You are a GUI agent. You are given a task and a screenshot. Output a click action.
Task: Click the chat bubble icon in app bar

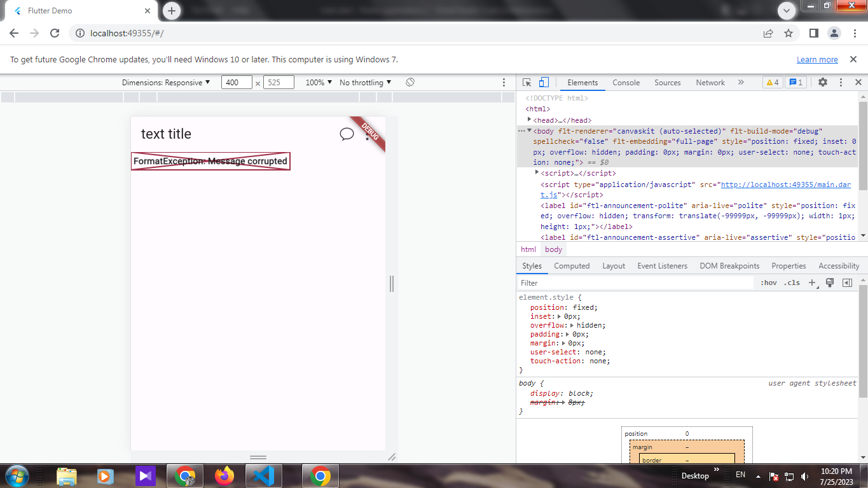(x=347, y=134)
